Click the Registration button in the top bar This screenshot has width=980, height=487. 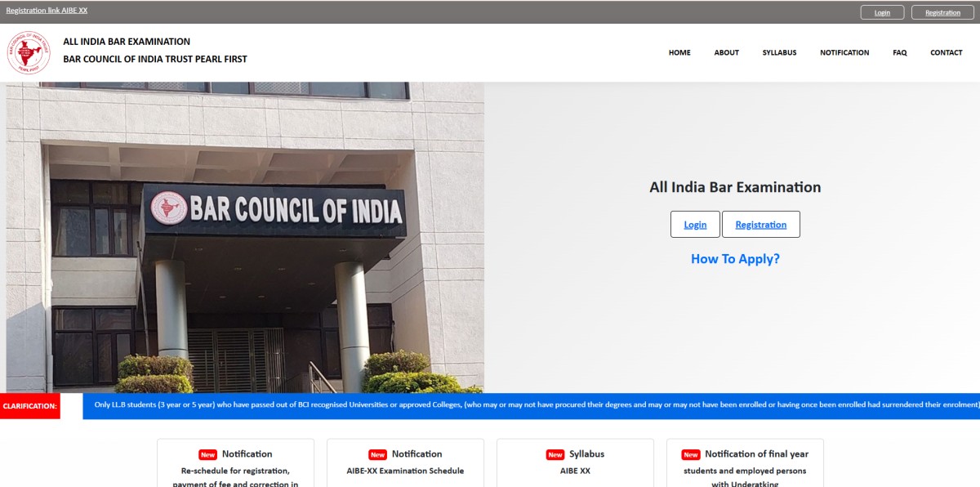point(942,11)
